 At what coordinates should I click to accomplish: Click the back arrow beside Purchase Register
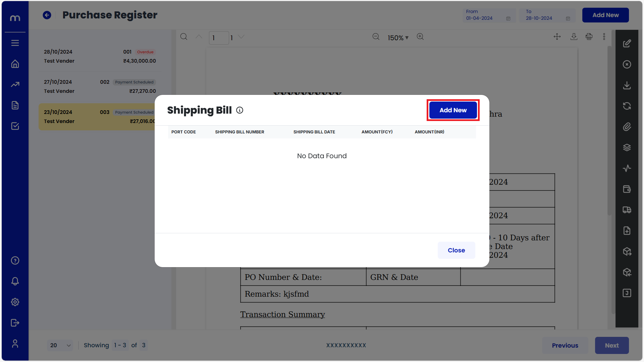47,15
